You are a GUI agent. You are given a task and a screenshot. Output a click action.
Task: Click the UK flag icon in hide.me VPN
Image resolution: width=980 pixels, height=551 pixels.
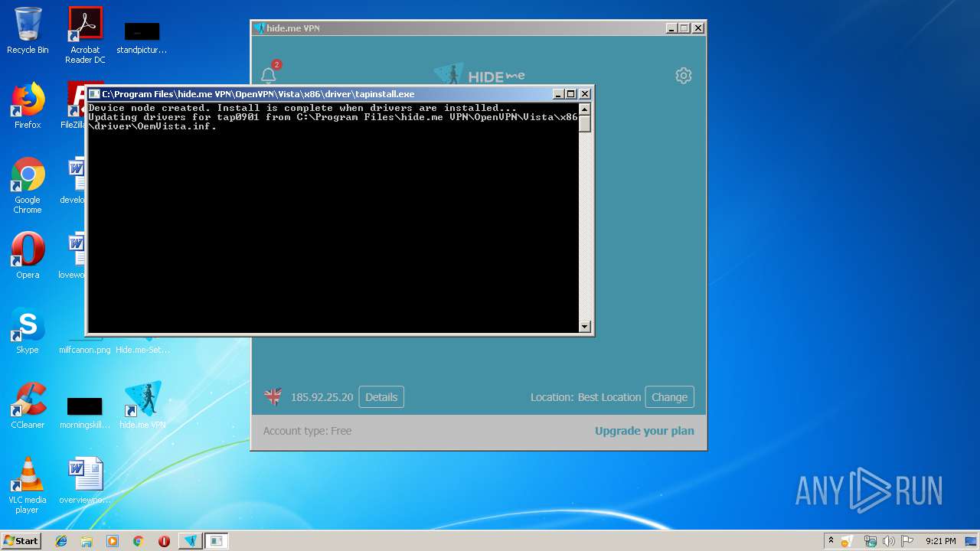(x=273, y=396)
